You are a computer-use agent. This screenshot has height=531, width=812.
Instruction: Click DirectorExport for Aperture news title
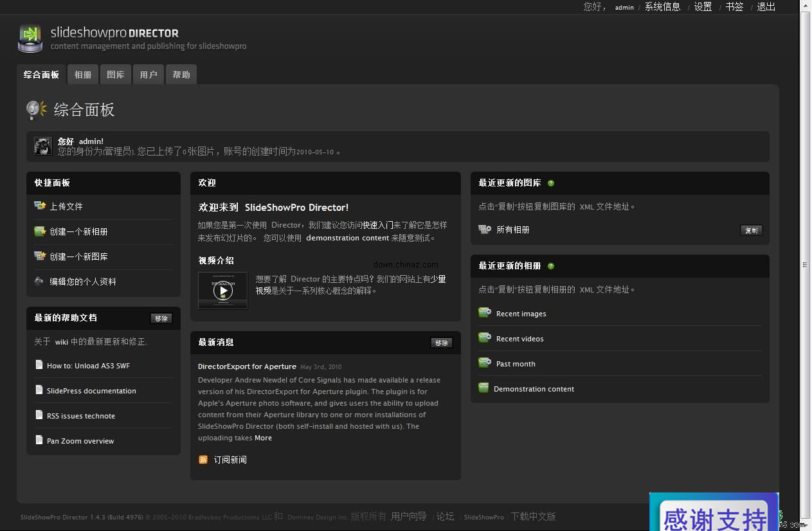point(247,366)
